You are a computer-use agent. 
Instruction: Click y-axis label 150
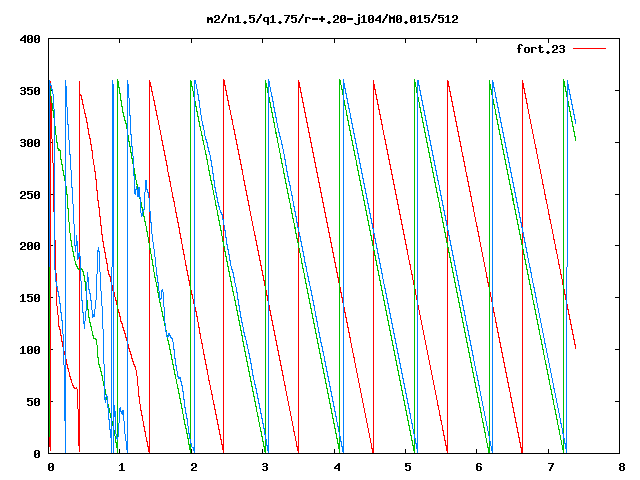point(30,298)
